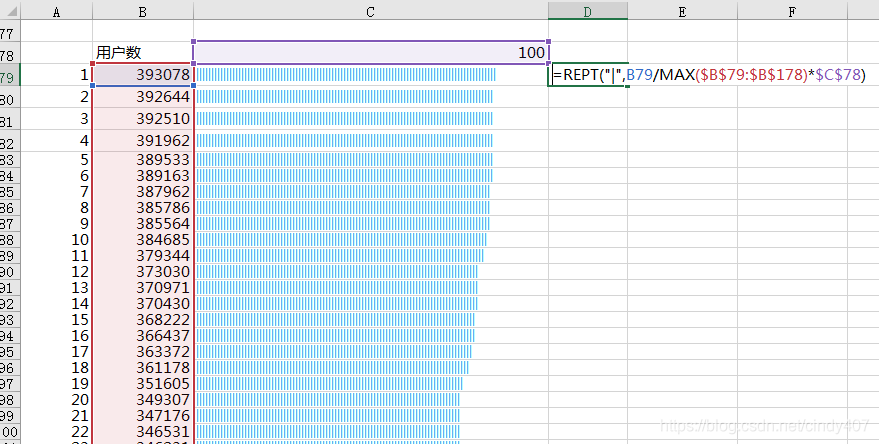The height and width of the screenshot is (444, 879).
Task: Click the bar chart cell beside 346531
Action: [371, 432]
